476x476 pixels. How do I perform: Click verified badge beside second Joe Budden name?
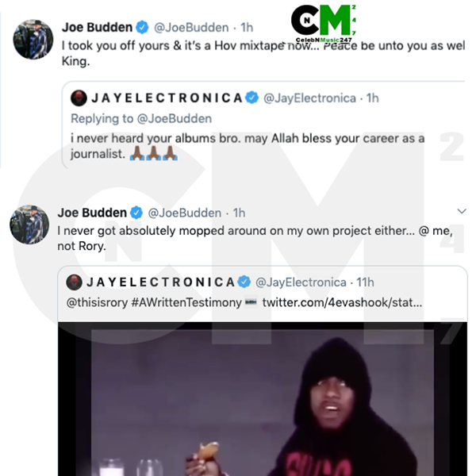point(136,213)
